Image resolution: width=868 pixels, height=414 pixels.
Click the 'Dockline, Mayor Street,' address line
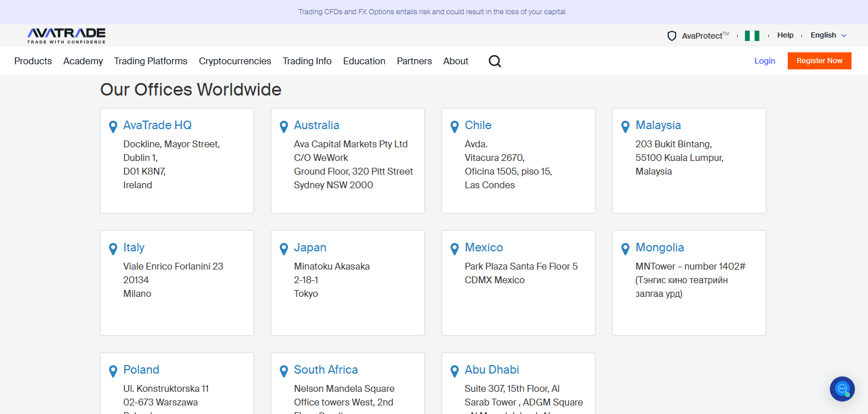[171, 144]
